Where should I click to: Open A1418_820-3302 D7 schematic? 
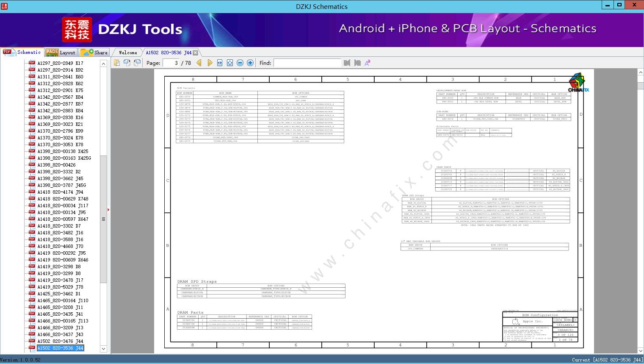tap(59, 226)
